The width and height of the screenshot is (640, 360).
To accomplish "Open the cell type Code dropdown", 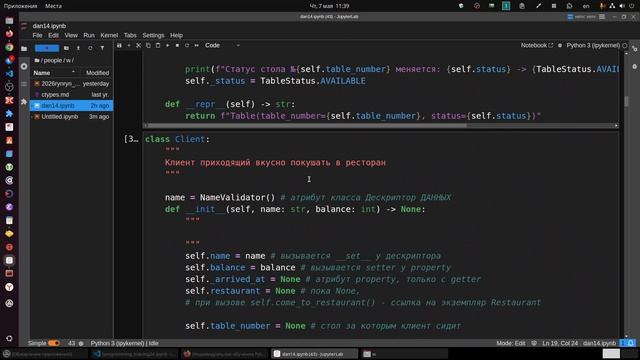I will point(222,45).
